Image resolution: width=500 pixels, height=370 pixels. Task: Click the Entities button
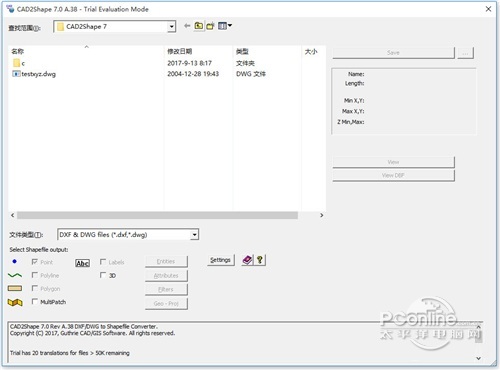click(x=166, y=261)
